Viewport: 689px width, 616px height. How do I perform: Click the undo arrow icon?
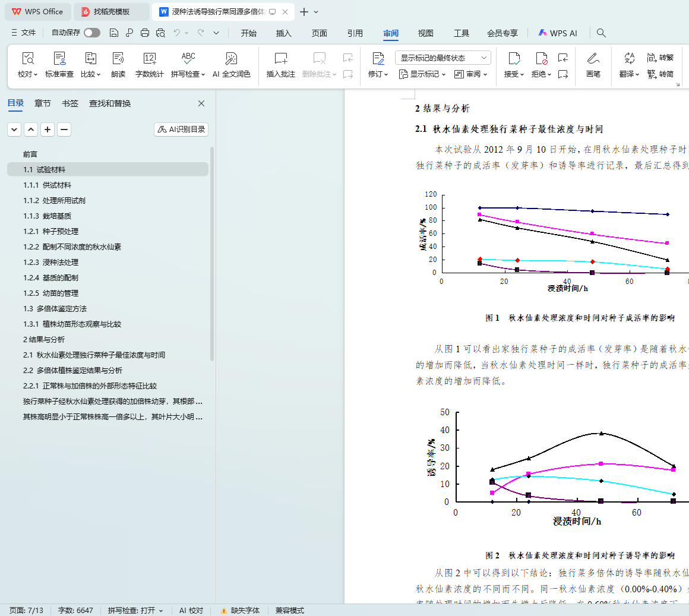coord(176,33)
